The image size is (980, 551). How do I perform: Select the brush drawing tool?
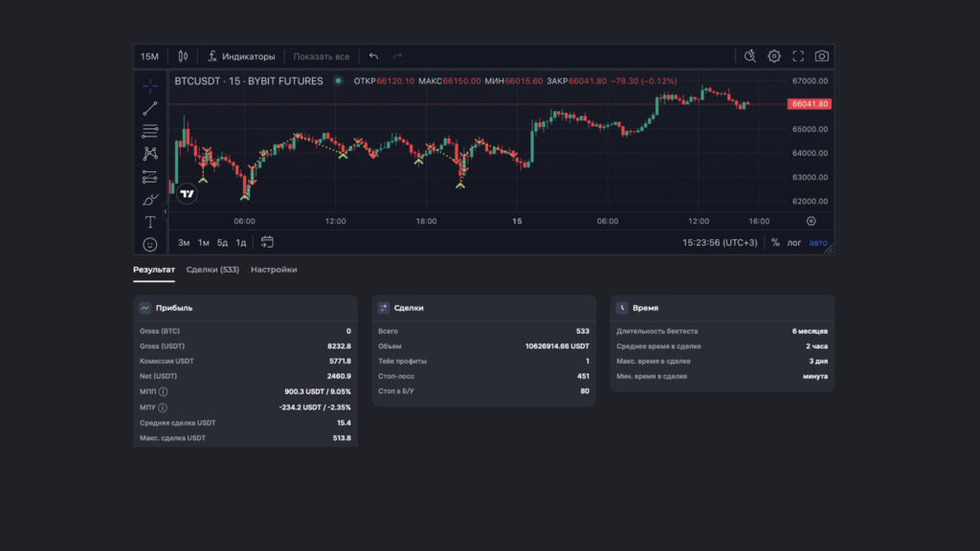click(150, 199)
